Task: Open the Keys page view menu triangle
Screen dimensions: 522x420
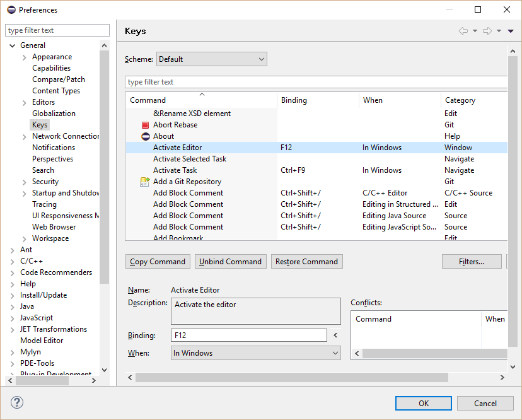Action: [x=511, y=31]
